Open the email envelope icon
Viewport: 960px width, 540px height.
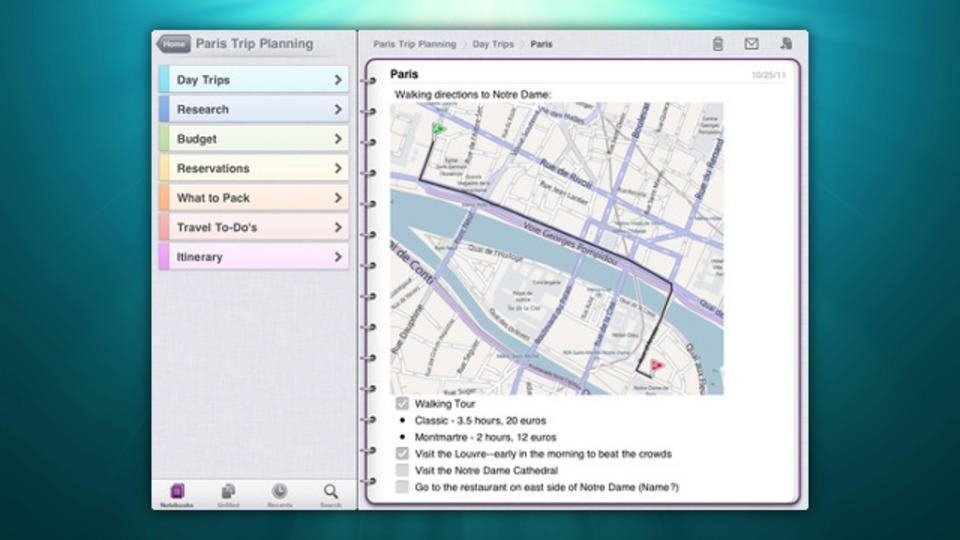click(x=751, y=43)
